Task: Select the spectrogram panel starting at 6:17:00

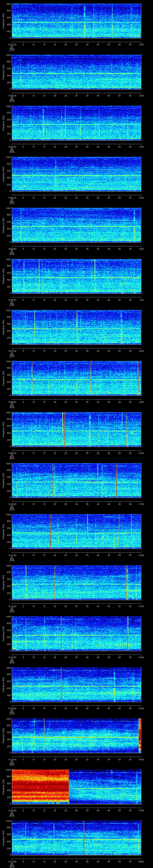Action: (76, 838)
